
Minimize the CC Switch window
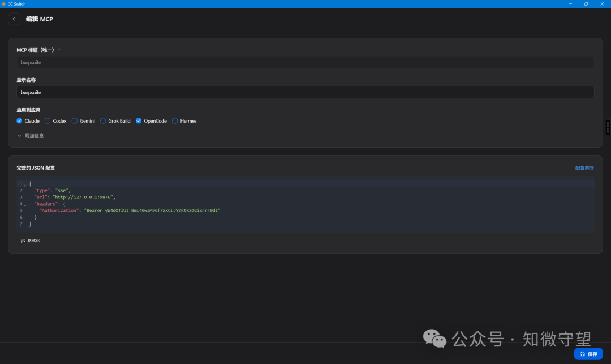(x=570, y=4)
